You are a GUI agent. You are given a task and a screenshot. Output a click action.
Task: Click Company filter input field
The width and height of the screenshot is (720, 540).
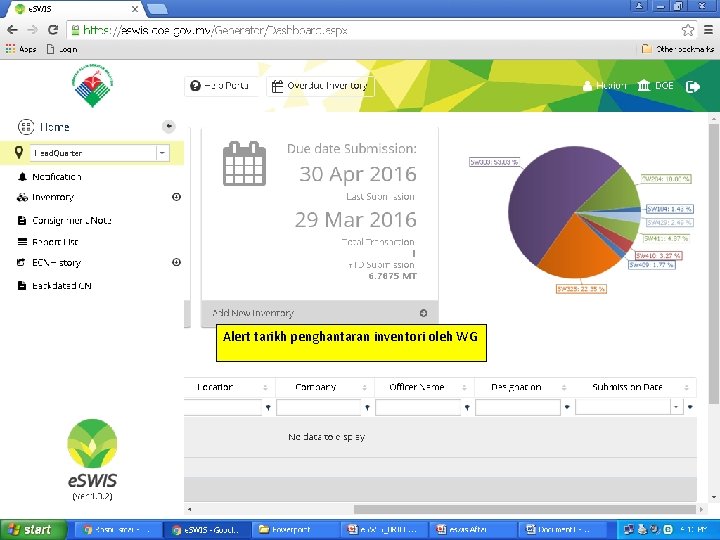pos(319,407)
